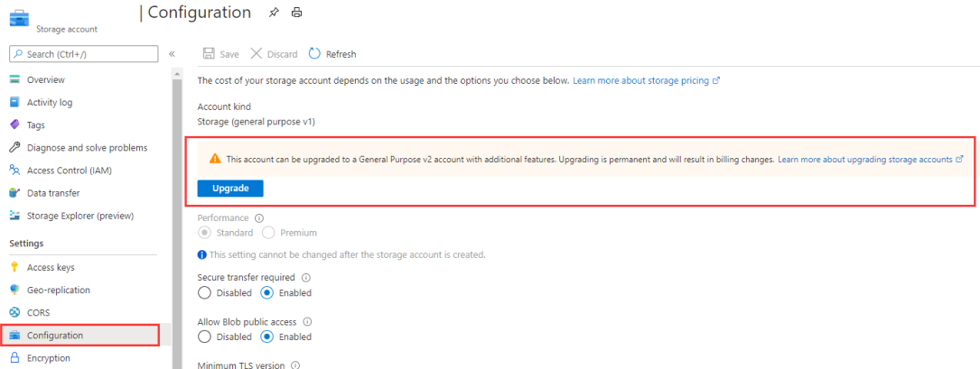
Task: Pin the Configuration blade to dashboard
Action: click(x=274, y=13)
